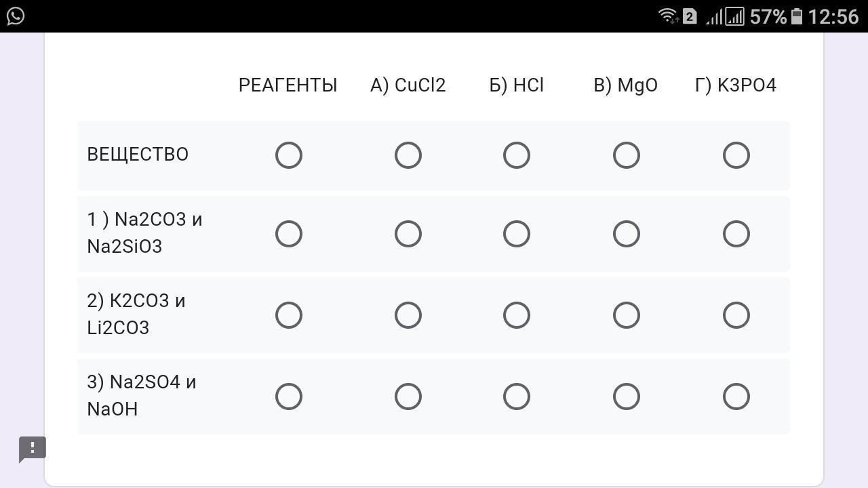
Task: Select K3PO4 for Na2SO4 и NaOH row
Action: pyautogui.click(x=736, y=396)
